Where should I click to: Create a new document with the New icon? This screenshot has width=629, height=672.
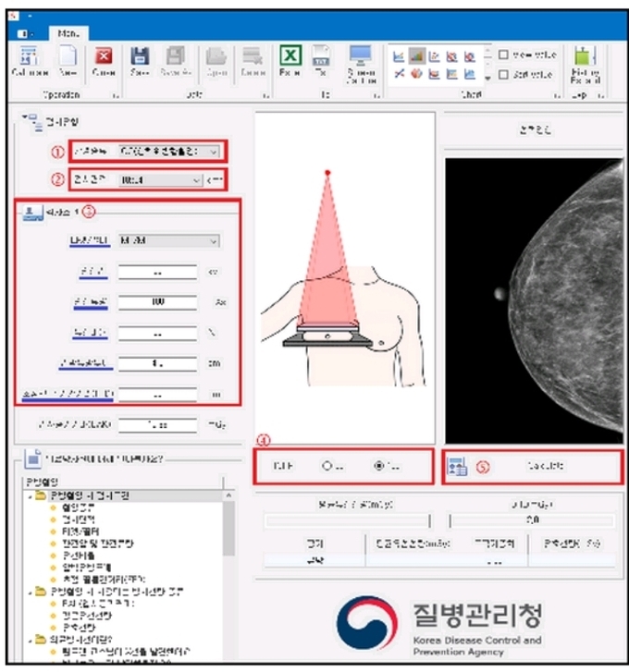(68, 56)
